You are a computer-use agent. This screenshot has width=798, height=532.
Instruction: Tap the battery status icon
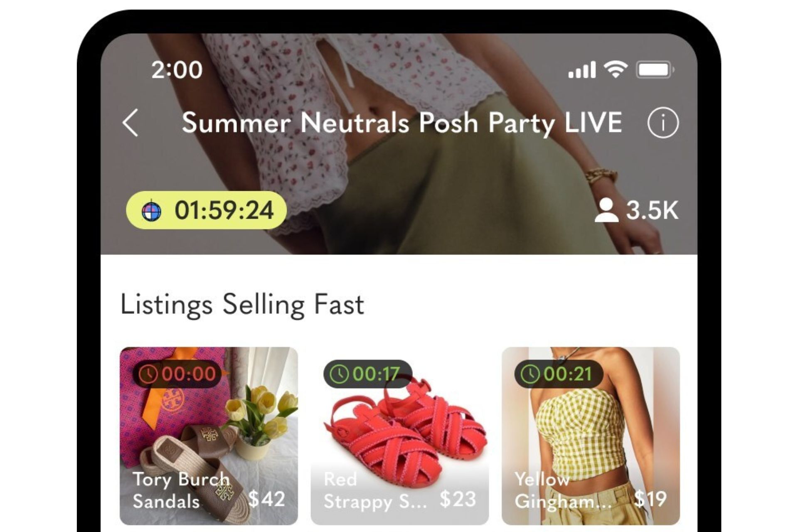coord(655,69)
